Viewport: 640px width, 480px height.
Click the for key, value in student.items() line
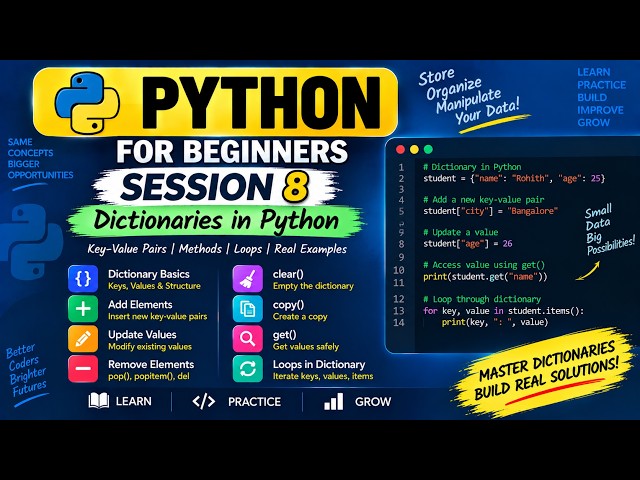504,311
